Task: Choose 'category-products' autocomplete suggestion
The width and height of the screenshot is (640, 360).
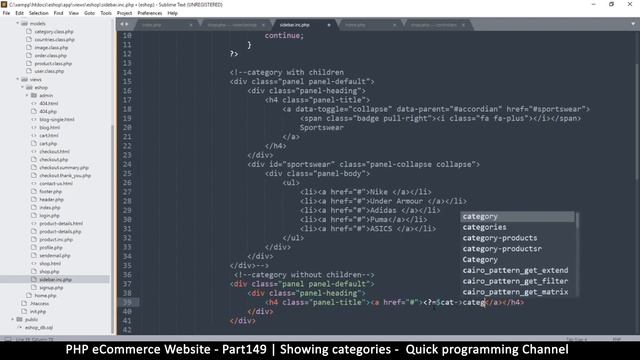Action: pyautogui.click(x=518, y=238)
